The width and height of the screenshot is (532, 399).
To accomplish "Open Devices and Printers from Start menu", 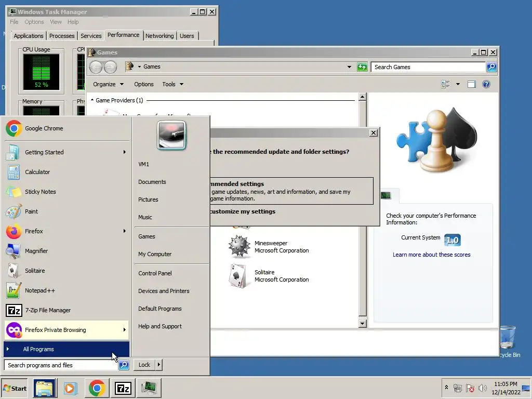I will pos(164,291).
